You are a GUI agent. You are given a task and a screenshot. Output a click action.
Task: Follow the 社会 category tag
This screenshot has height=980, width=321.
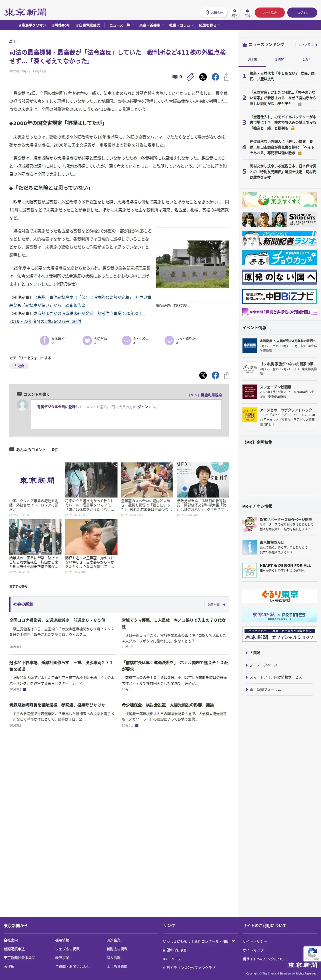click(x=19, y=365)
